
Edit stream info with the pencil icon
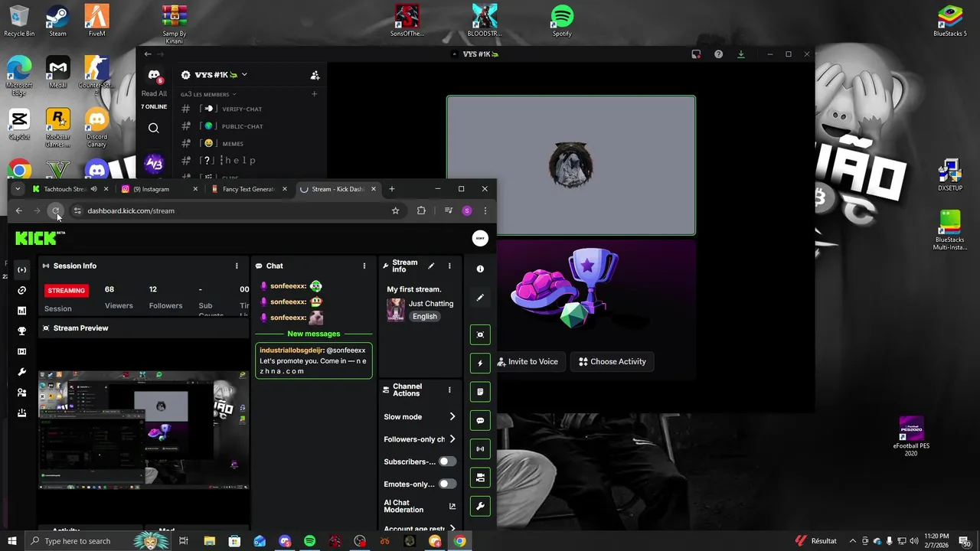pyautogui.click(x=431, y=266)
